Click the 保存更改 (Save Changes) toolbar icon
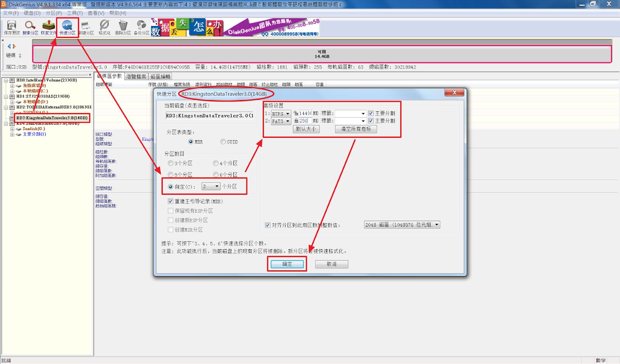The image size is (620, 364). (12, 27)
